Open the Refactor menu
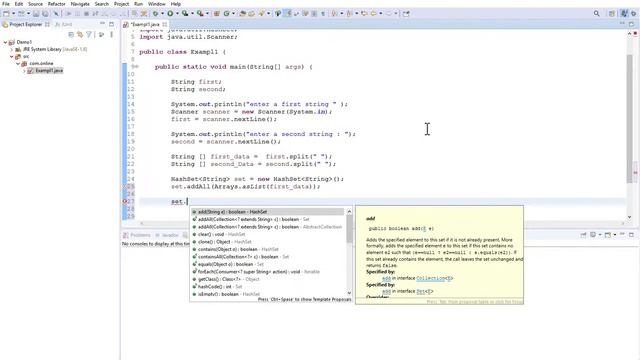This screenshot has width=640, height=360. [56, 4]
